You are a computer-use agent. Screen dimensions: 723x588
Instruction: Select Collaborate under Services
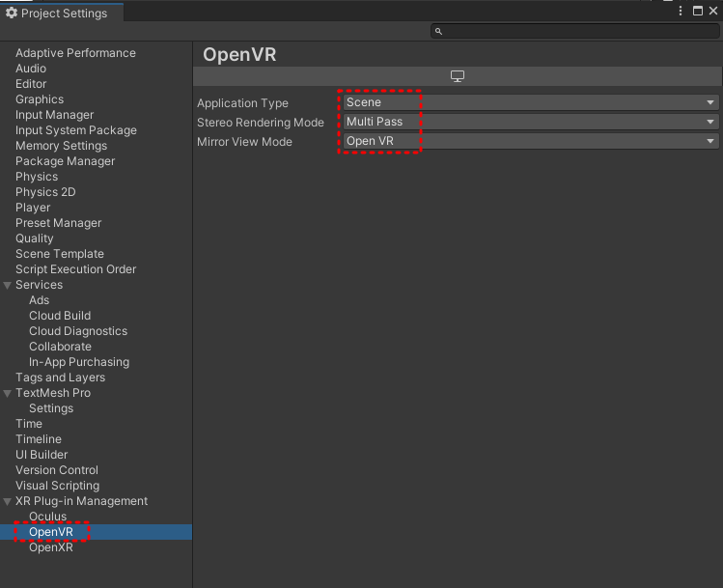(x=61, y=347)
